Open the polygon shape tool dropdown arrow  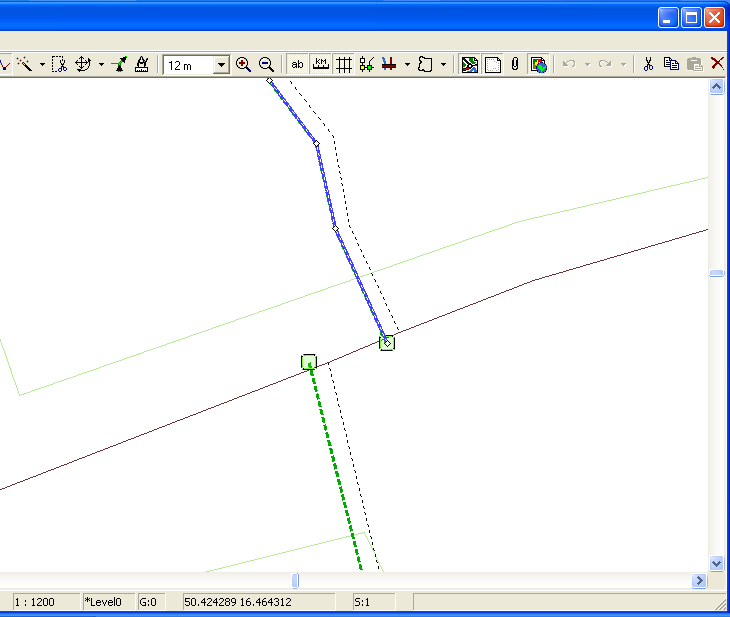(443, 64)
